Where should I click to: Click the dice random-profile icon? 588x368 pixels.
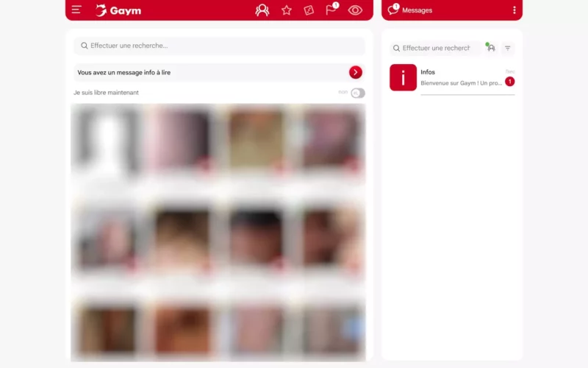click(309, 10)
